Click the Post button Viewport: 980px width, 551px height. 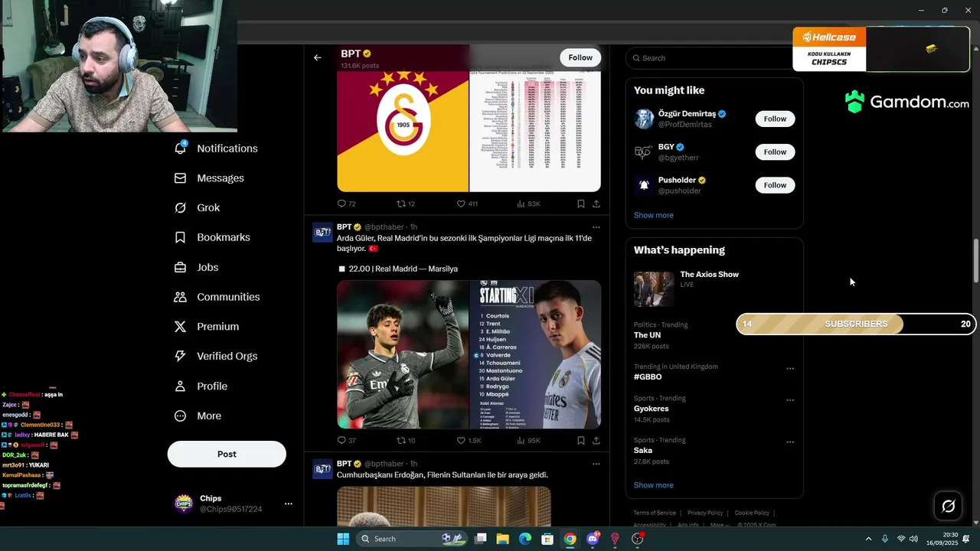227,454
